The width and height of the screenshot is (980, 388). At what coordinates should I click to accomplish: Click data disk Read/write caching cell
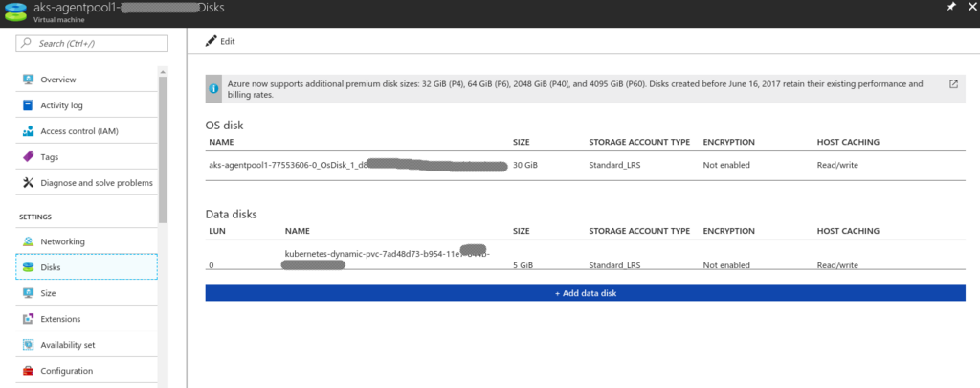click(837, 265)
